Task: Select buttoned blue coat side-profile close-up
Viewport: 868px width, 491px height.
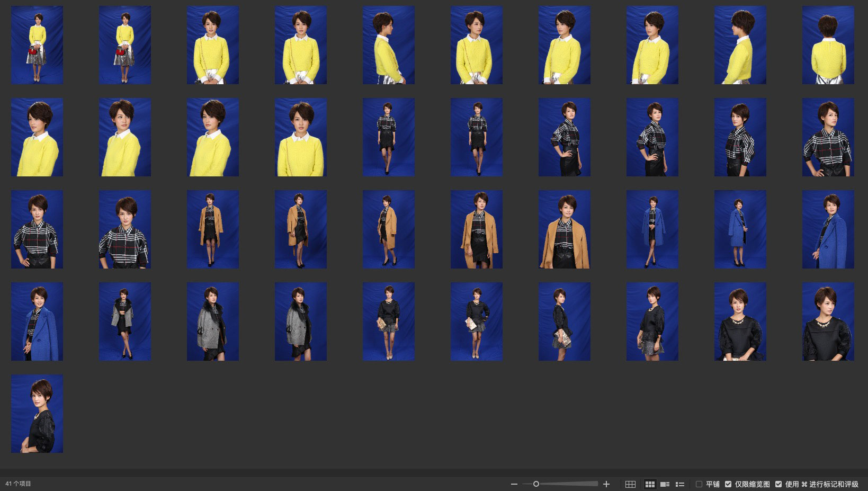Action: coord(828,229)
